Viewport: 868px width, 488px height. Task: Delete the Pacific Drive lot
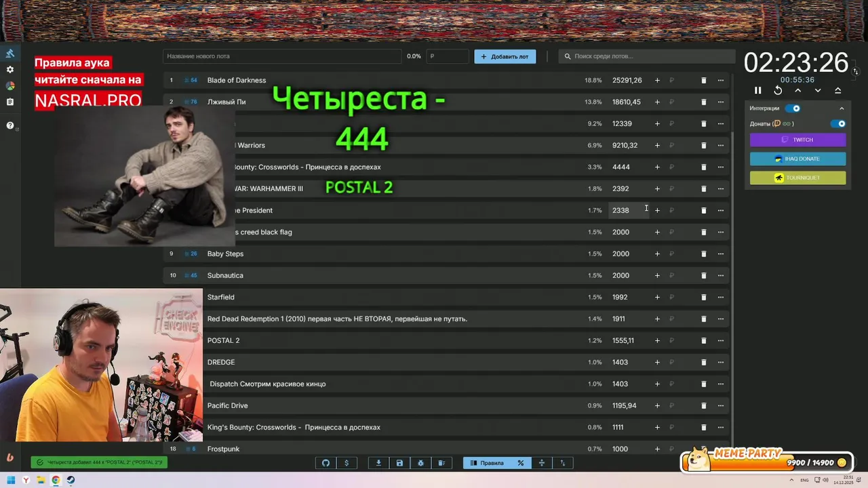(703, 405)
